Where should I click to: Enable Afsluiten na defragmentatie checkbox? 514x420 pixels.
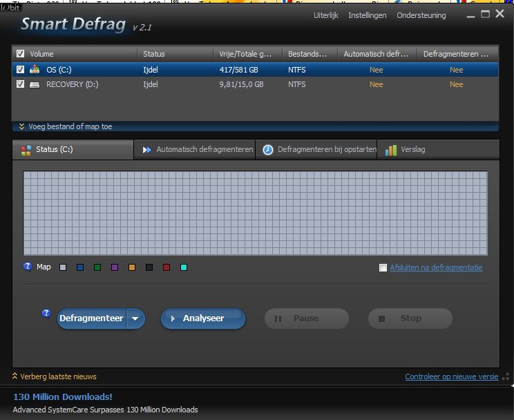[383, 268]
